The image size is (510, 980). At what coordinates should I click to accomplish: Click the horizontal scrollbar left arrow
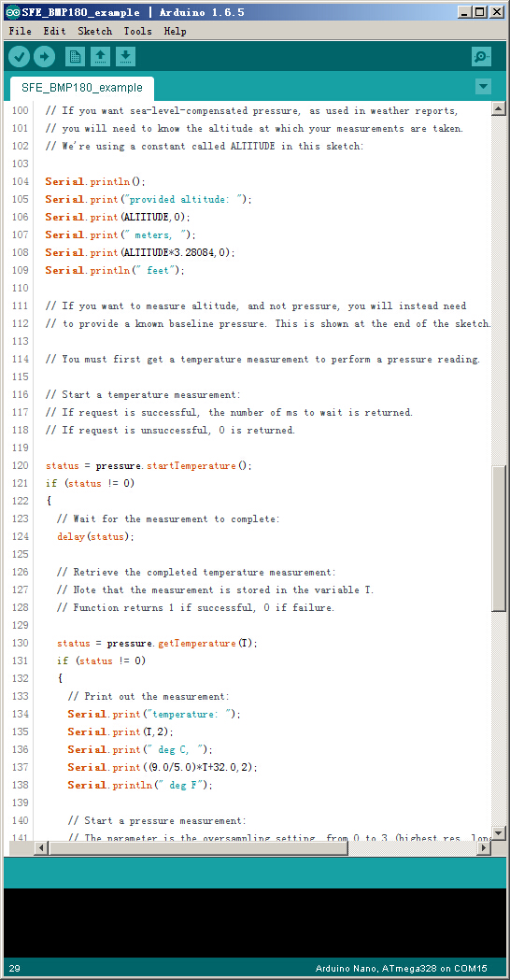click(x=41, y=848)
